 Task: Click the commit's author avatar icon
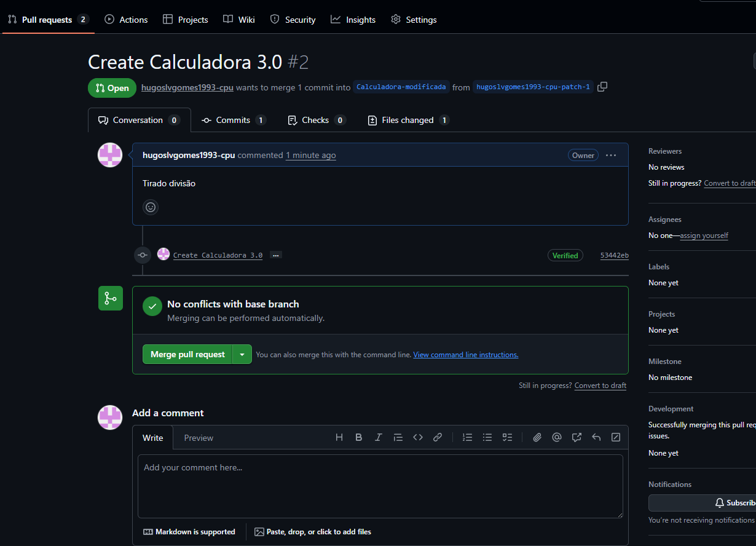point(163,254)
